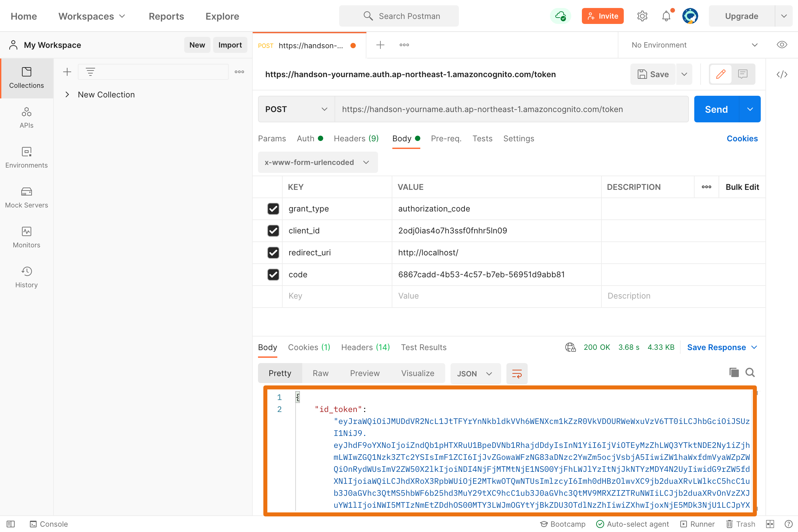Open the History sidebar panel
Viewport: 798px width, 532px height.
27,278
